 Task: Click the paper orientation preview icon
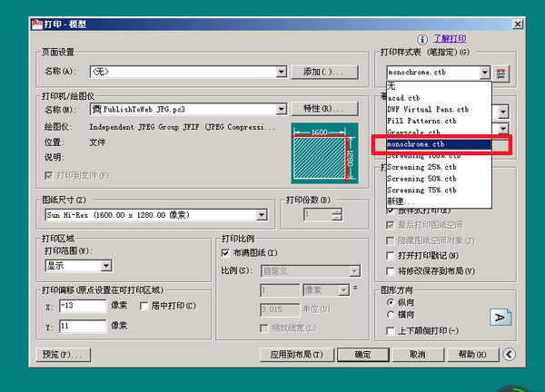coord(501,316)
